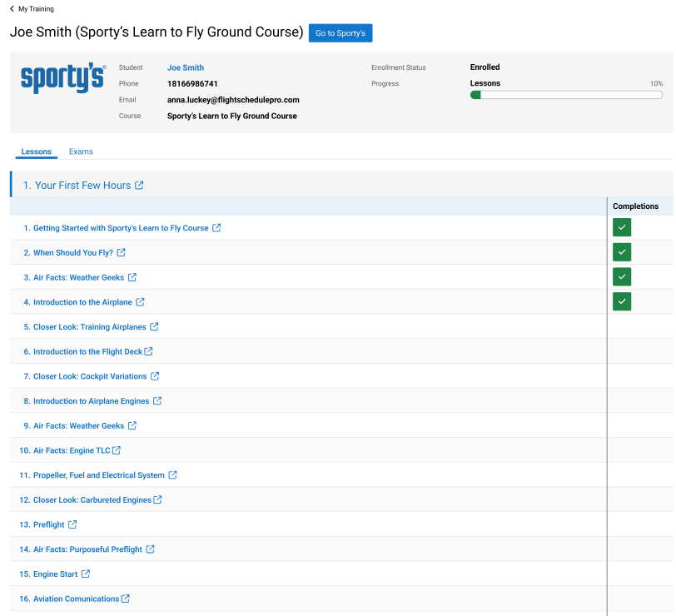The width and height of the screenshot is (676, 616).
Task: Open the external link icon for "Preflight"
Action: pyautogui.click(x=74, y=524)
